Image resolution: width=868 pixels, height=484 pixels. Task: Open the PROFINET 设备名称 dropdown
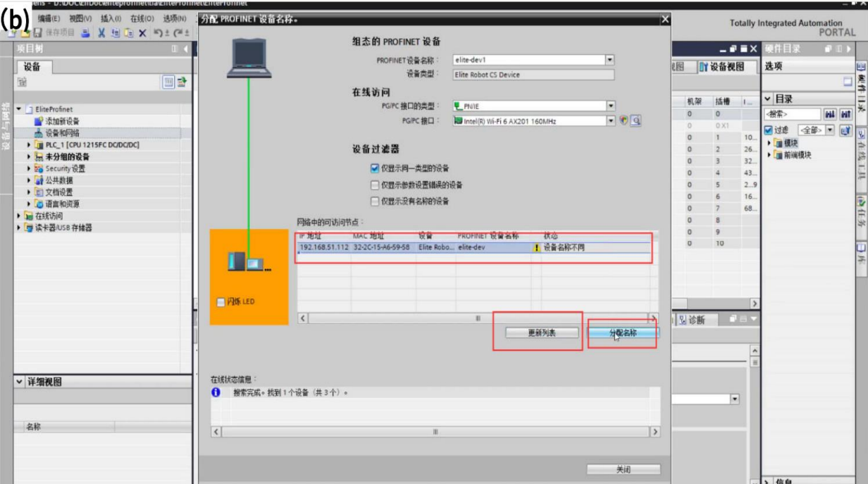point(610,61)
